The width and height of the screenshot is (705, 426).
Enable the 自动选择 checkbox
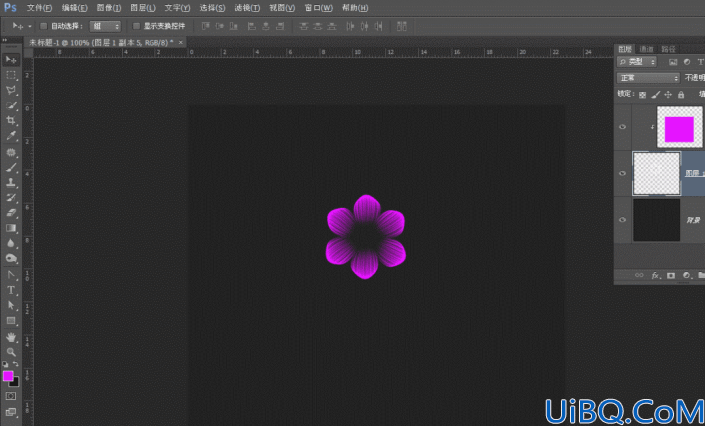click(x=44, y=26)
